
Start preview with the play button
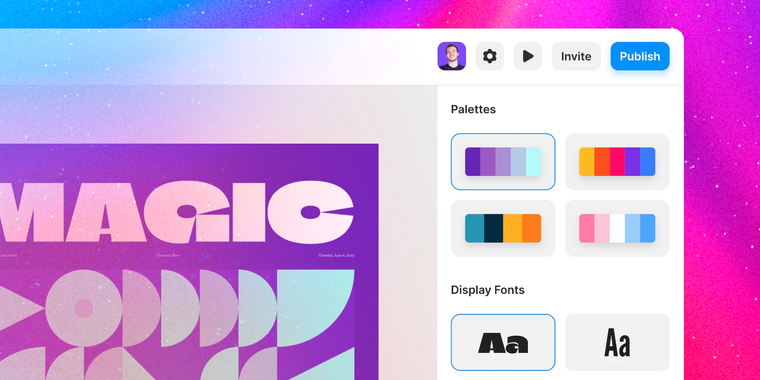click(528, 56)
